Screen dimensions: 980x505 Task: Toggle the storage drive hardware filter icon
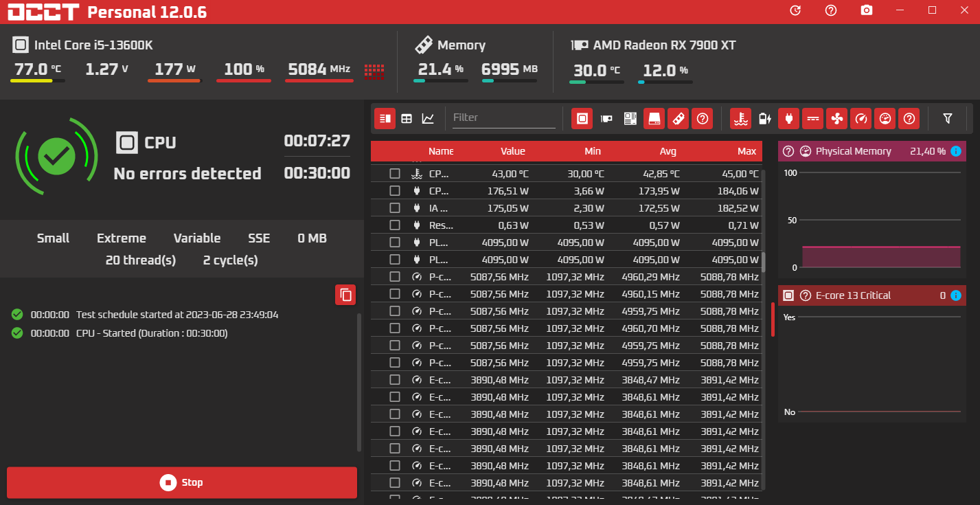654,118
